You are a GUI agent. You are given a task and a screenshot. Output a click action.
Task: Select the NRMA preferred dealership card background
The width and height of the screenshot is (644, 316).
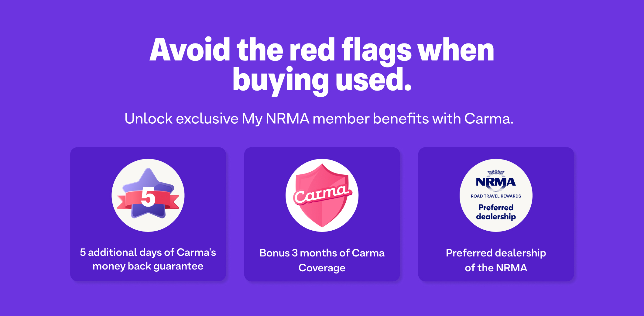pyautogui.click(x=496, y=214)
